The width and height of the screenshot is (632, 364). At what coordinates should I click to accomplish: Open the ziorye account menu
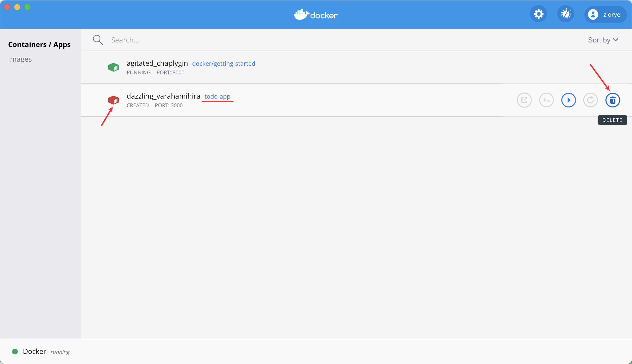605,14
